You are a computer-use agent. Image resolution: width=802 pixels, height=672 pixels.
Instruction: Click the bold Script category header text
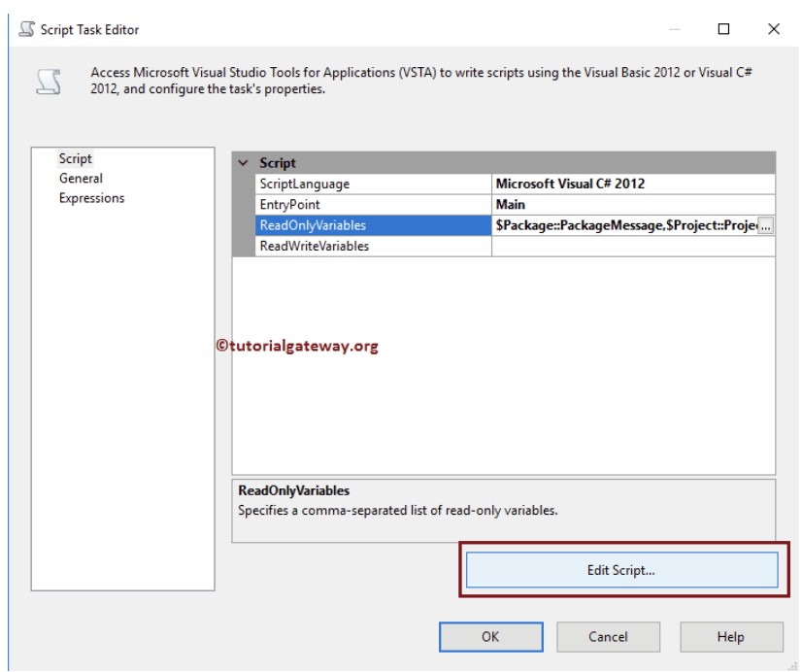(278, 163)
